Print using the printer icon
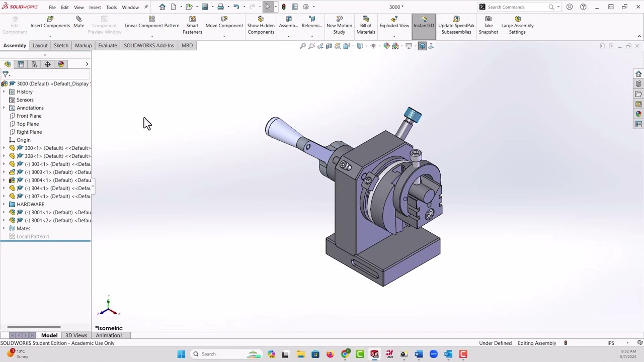Screen dimensions: 644x362 pos(220,7)
